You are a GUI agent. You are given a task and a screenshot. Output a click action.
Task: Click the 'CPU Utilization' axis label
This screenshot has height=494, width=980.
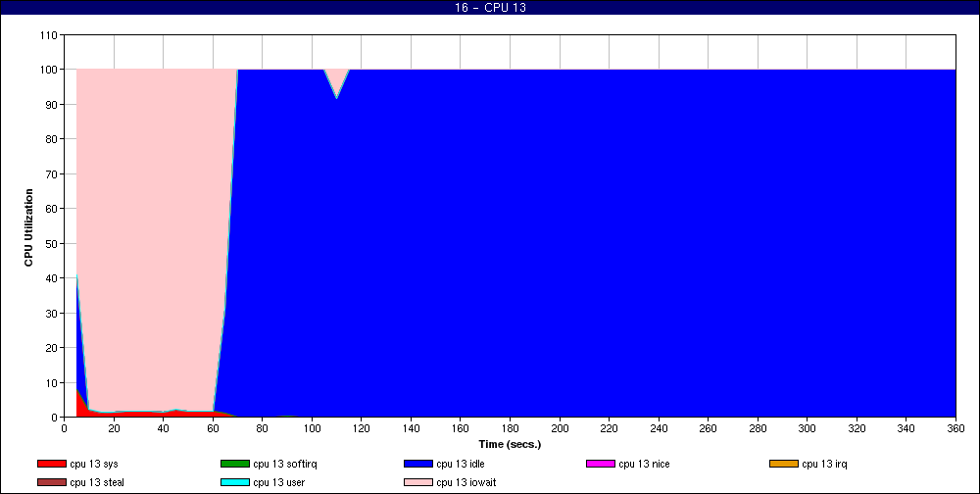(28, 227)
